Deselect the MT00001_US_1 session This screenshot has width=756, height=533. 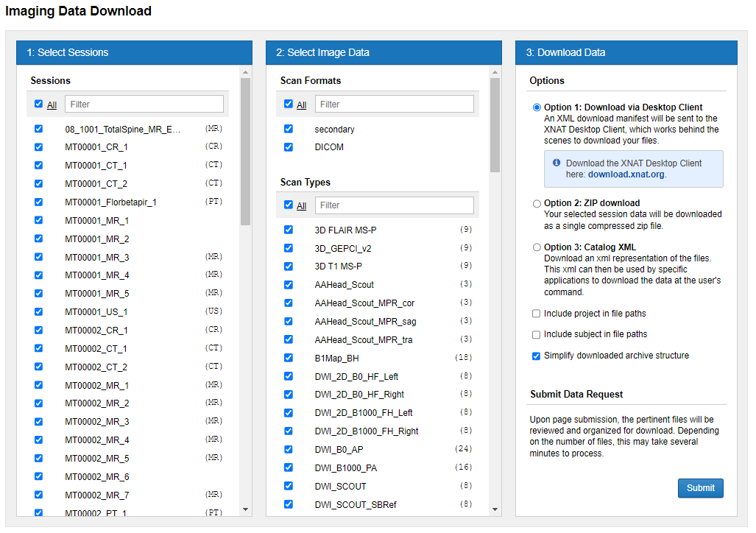38,311
